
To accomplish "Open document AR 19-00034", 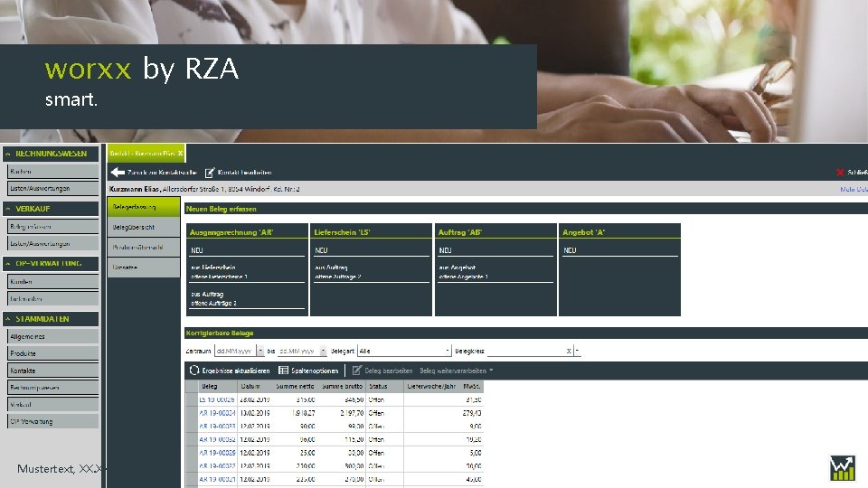I will [217, 413].
